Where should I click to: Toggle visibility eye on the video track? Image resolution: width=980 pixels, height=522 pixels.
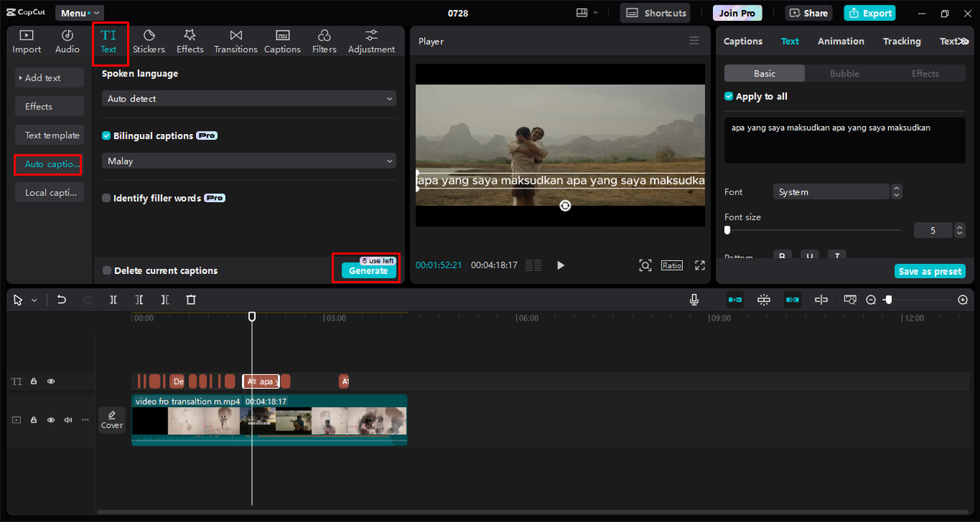[51, 420]
